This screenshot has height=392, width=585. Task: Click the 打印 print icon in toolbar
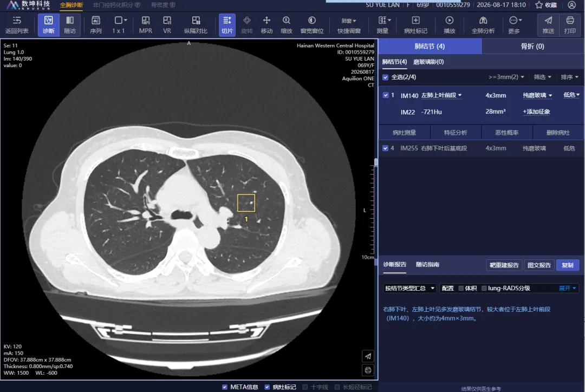(x=570, y=20)
